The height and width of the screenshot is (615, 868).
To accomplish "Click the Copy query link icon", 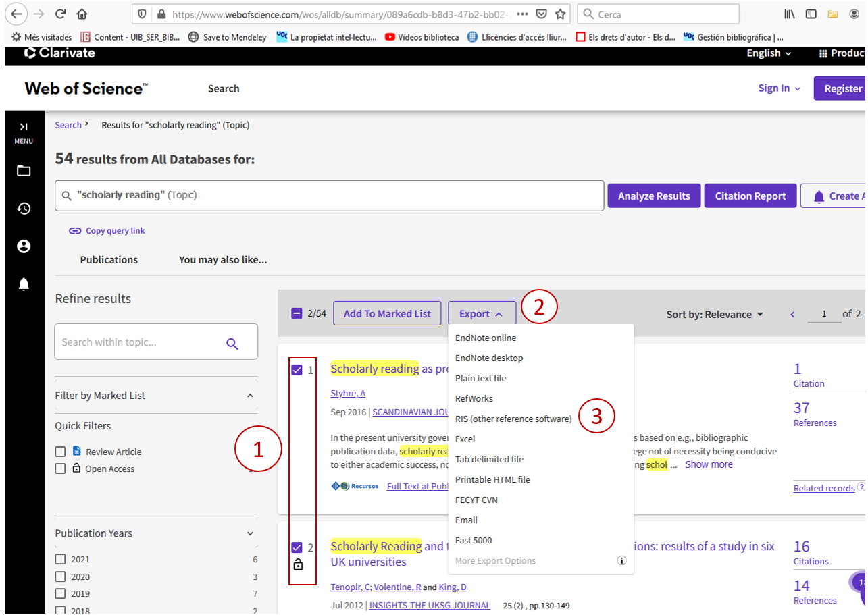I will 75,231.
